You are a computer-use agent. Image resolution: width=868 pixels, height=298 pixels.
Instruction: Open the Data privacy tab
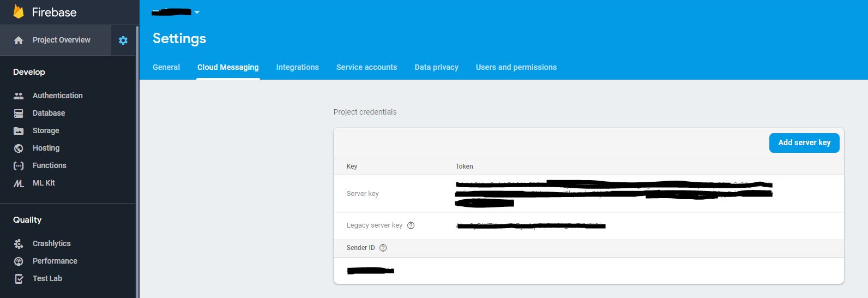click(437, 67)
